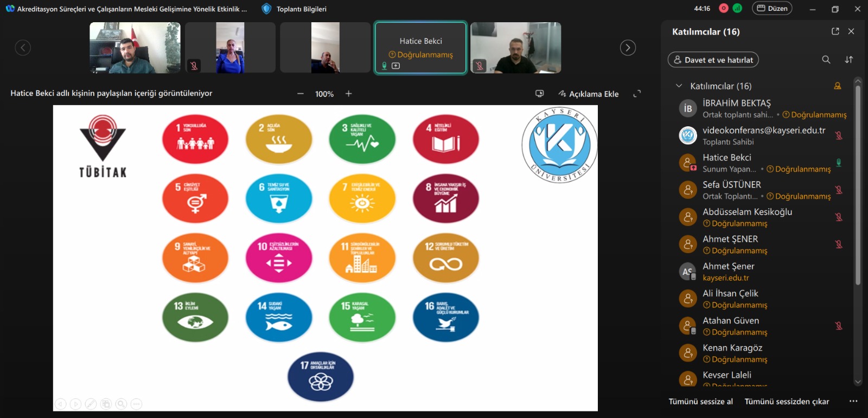
Task: Select first participant video thumbnail with flag
Action: [135, 48]
